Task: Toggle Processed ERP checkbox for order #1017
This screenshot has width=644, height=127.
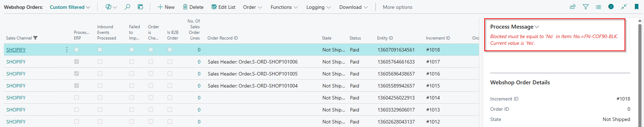Action: click(76, 62)
